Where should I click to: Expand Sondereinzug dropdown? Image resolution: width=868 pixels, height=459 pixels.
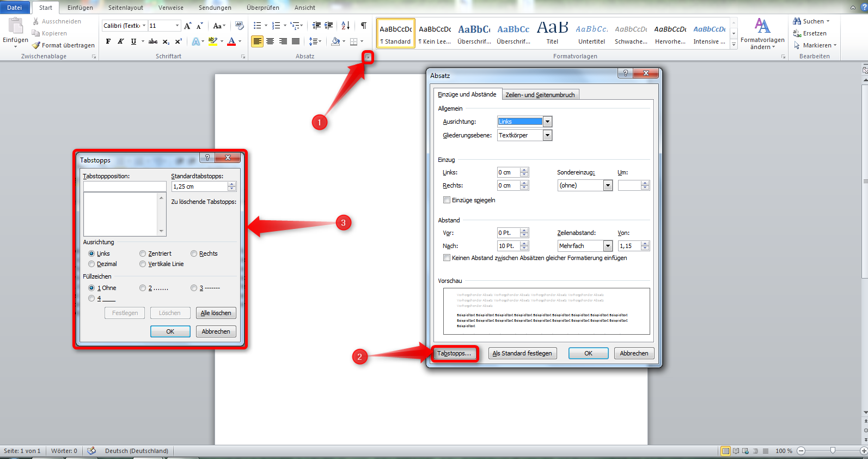click(608, 185)
